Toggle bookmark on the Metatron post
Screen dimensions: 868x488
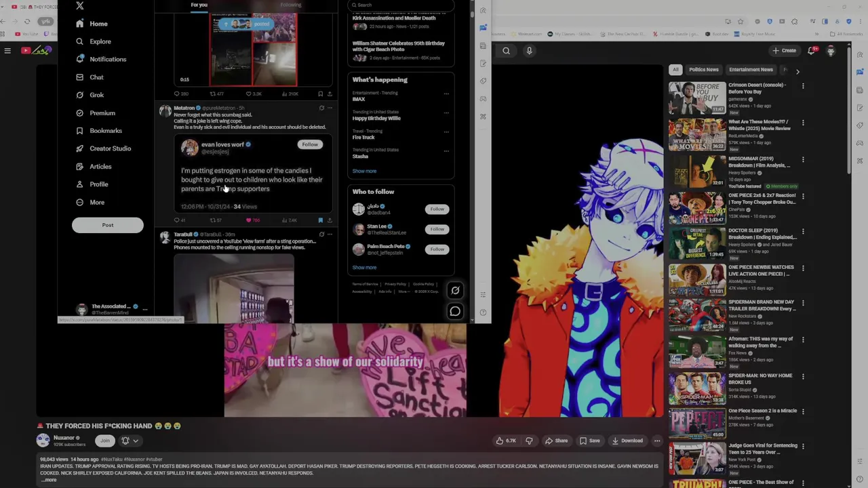click(320, 220)
